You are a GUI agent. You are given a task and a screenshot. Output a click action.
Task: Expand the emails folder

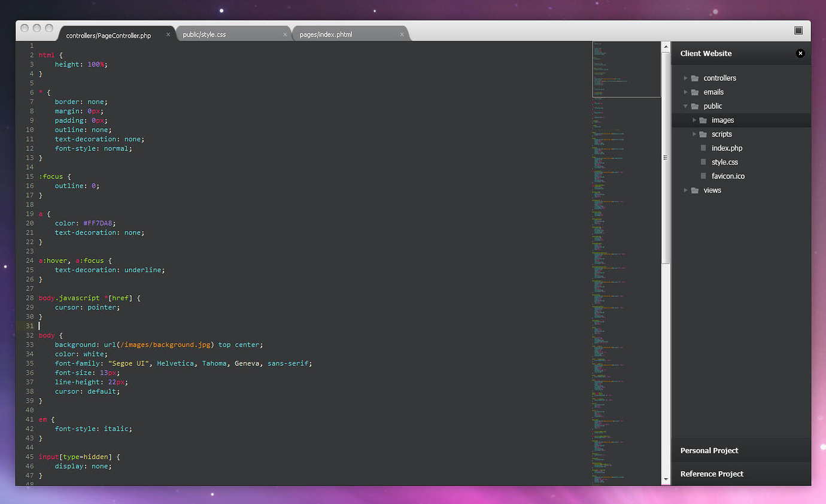coord(686,92)
